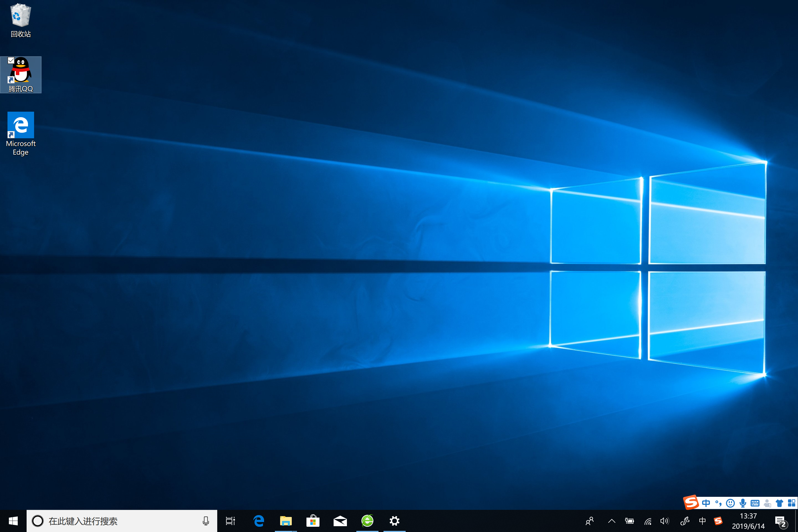Viewport: 798px width, 532px height.
Task: Open Settings gear in the taskbar
Action: click(394, 521)
